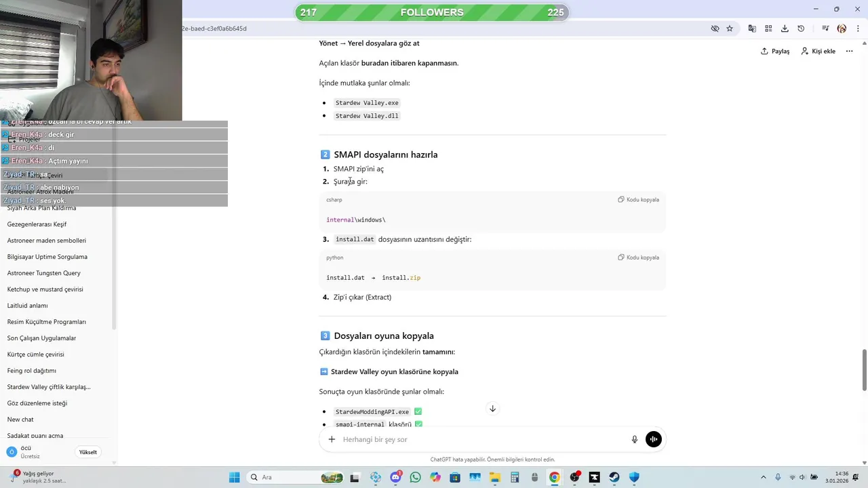Click the page vertical scrollbar thumb
The image size is (868, 488).
(x=864, y=370)
